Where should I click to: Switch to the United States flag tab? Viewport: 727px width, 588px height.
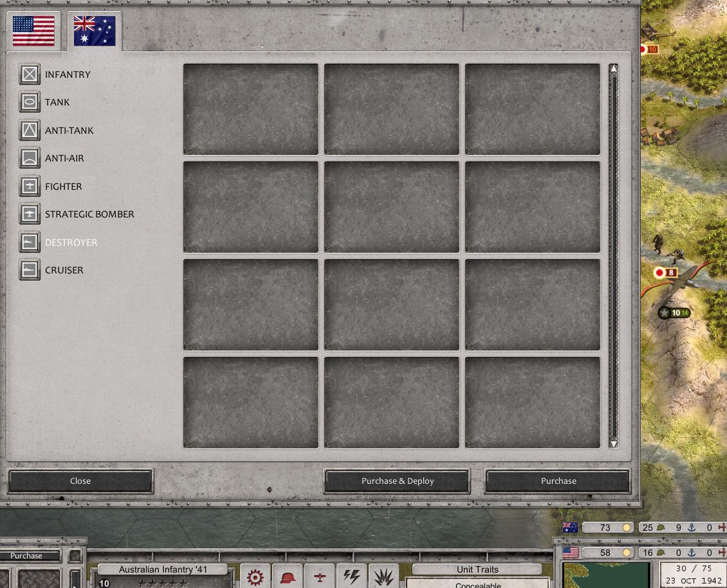pyautogui.click(x=33, y=31)
